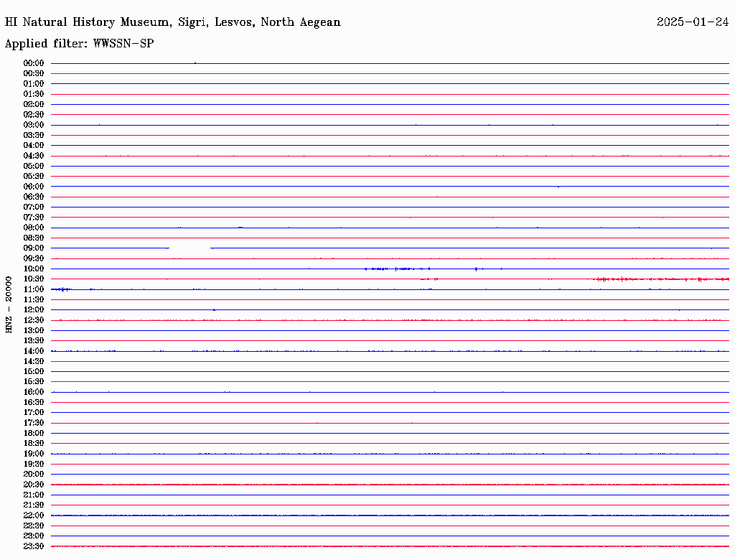Click the 10:00 time label
The image size is (735, 560).
[x=34, y=269]
